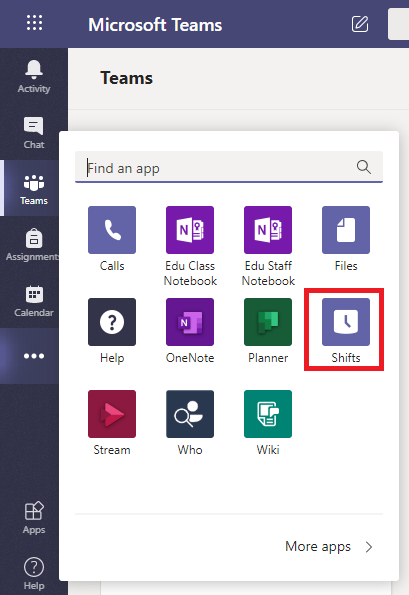Viewport: 409px width, 595px height.
Task: Click the top search box
Action: point(398,24)
